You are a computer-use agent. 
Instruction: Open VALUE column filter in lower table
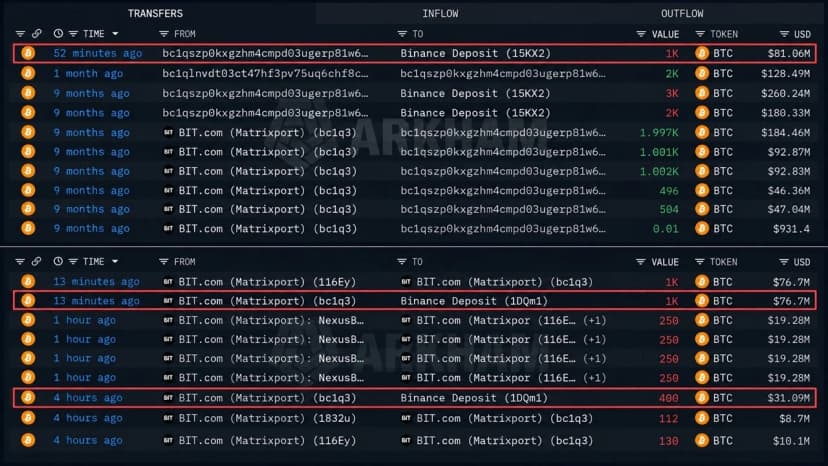tap(641, 262)
